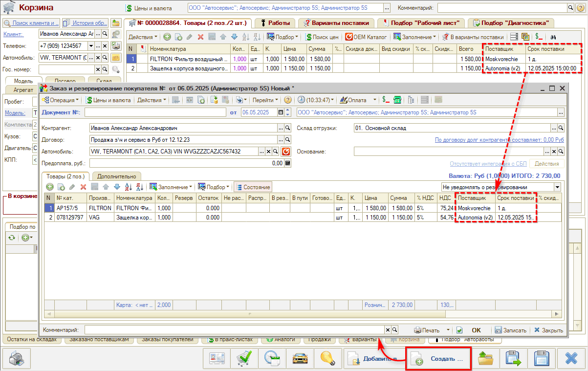
Task: Open Подбор "Диагностика" tab
Action: pyautogui.click(x=511, y=23)
